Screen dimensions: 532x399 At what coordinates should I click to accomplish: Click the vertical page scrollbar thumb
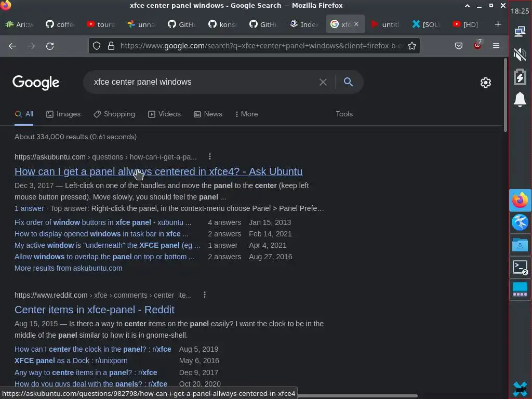tap(505, 96)
